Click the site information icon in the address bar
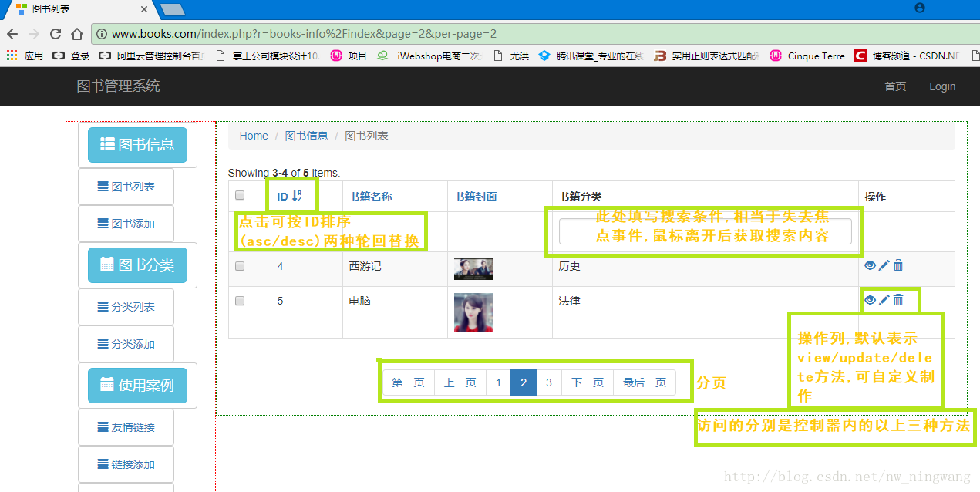Viewport: 980px width, 492px height. (102, 34)
